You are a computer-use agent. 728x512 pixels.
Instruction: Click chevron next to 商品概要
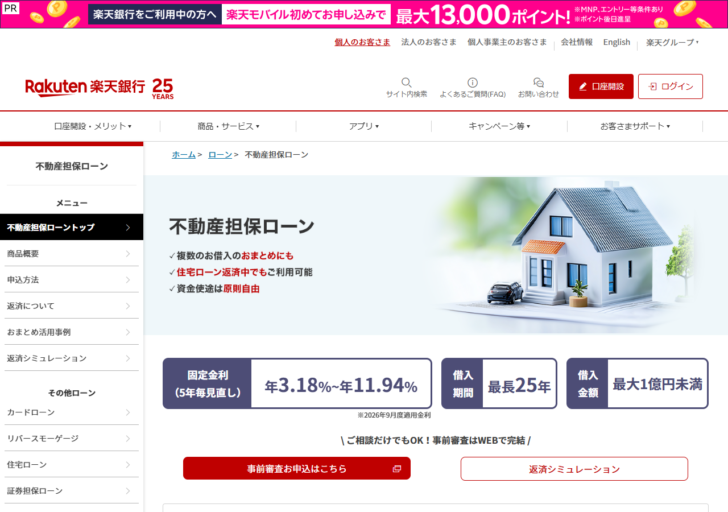128,254
